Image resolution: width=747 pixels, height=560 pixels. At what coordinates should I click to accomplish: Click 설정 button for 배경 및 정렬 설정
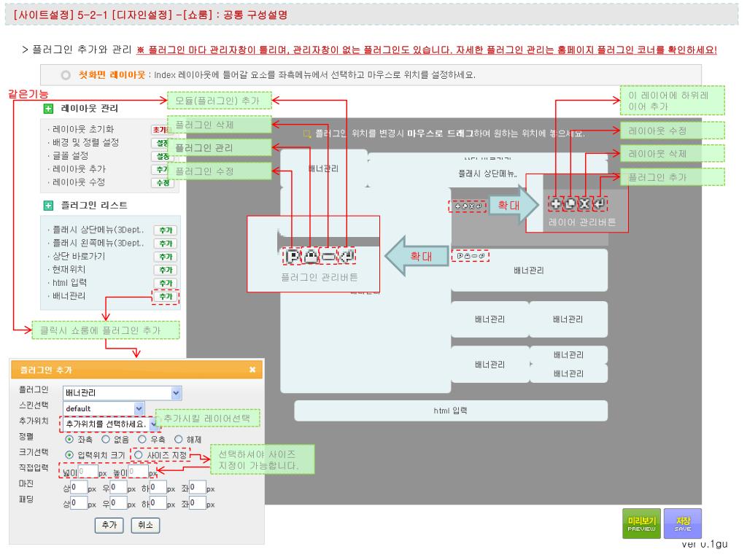[163, 144]
